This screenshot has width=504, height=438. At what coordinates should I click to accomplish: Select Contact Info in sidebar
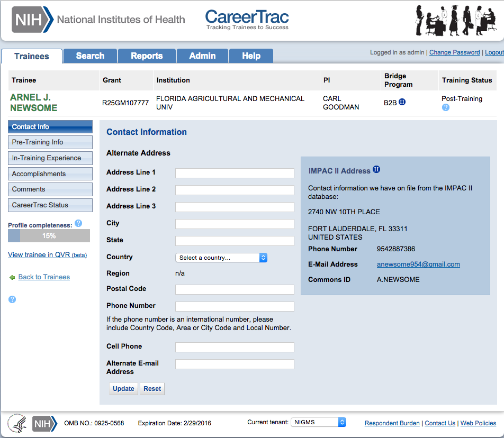point(50,126)
